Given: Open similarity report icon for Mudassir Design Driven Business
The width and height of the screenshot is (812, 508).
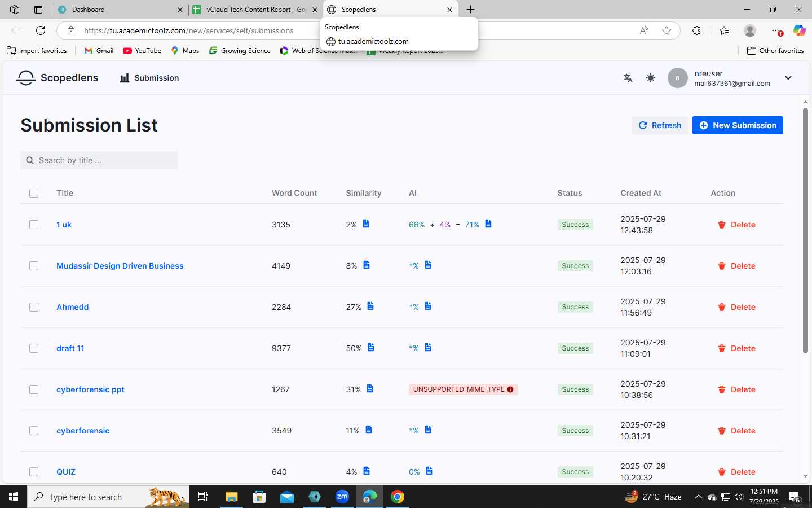Looking at the screenshot, I should [367, 265].
